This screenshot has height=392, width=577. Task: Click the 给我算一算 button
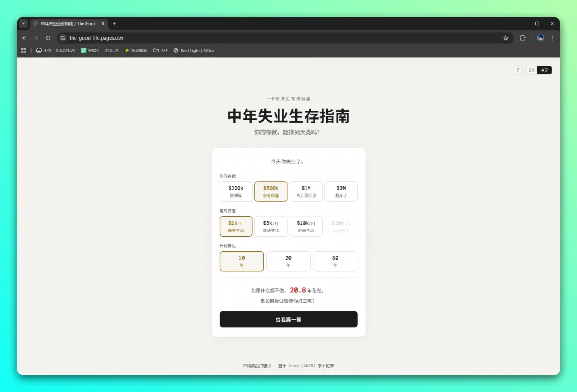tap(288, 319)
